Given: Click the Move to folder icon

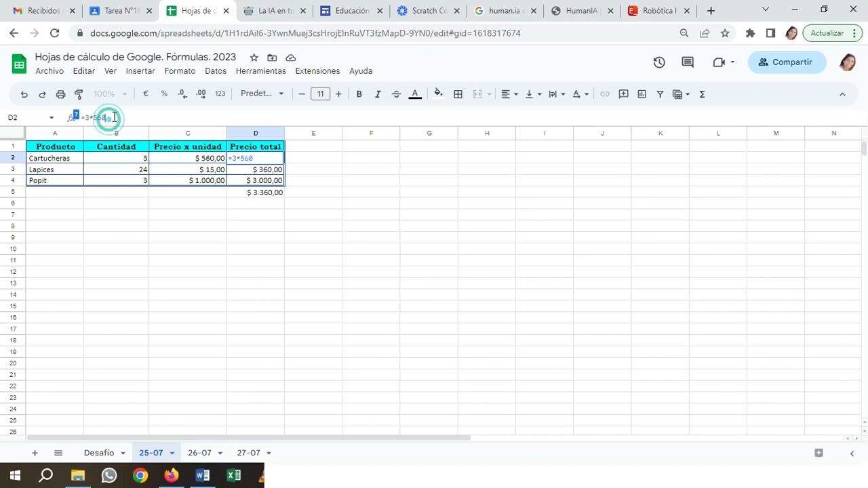Looking at the screenshot, I should pos(272,58).
